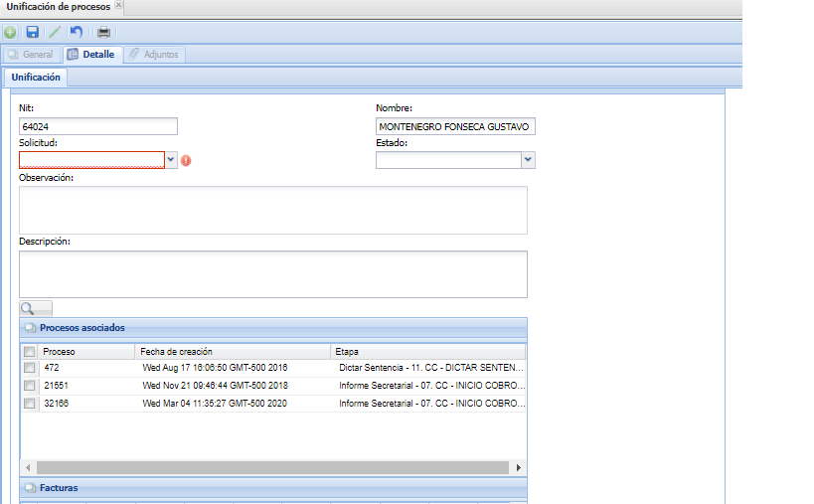
Task: Click the green add new record icon
Action: (x=10, y=32)
